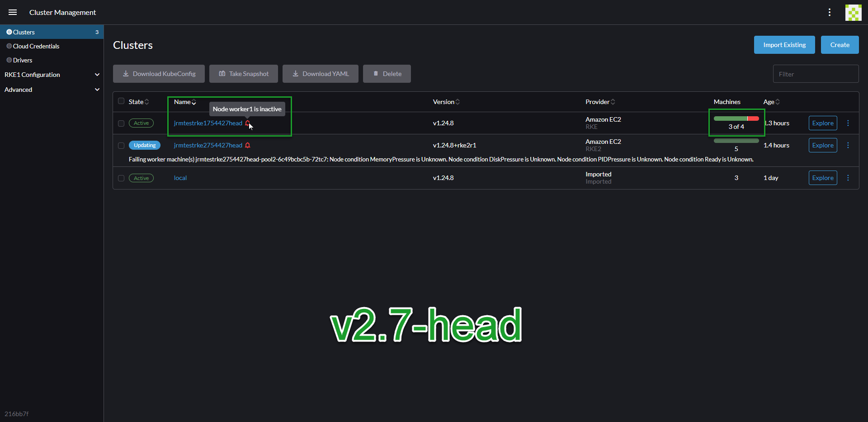Open the navigation hamburger menu
The width and height of the screenshot is (868, 422).
click(12, 12)
